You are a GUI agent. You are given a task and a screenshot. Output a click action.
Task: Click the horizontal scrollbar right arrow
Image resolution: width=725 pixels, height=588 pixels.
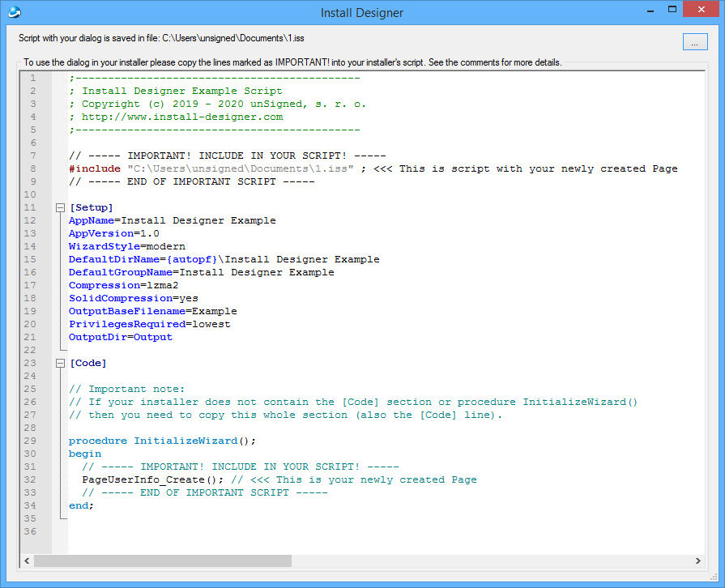pos(697,560)
